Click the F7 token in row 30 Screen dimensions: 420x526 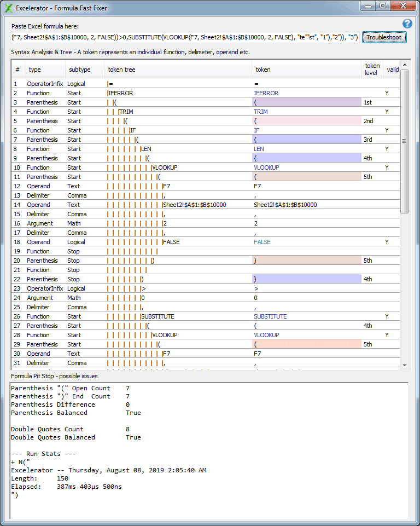pyautogui.click(x=258, y=354)
